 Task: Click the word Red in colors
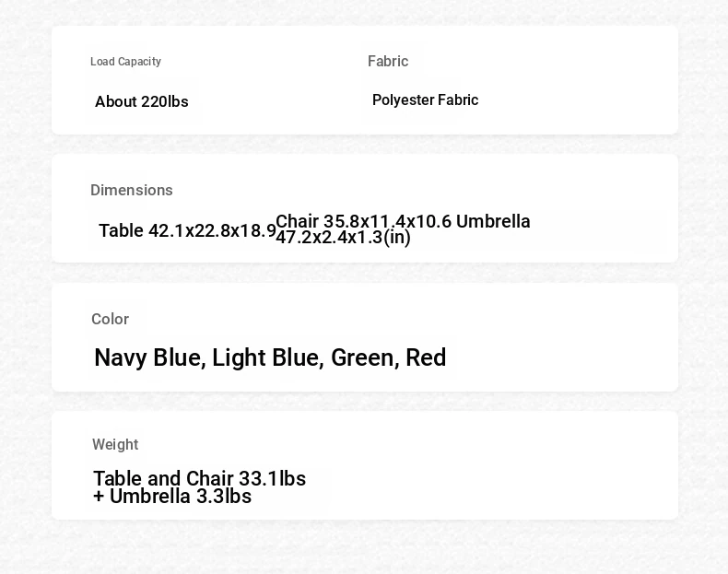pyautogui.click(x=426, y=357)
